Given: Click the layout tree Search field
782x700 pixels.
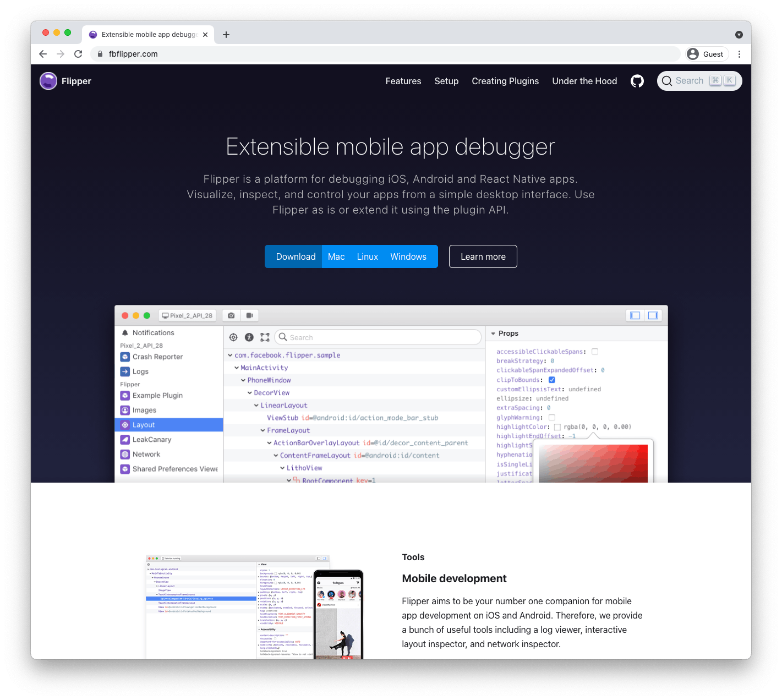Looking at the screenshot, I should point(378,337).
